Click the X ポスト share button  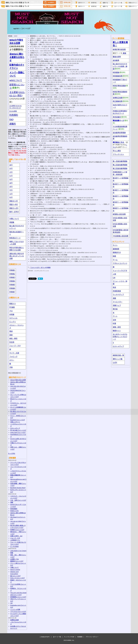pyautogui.click(x=32, y=279)
